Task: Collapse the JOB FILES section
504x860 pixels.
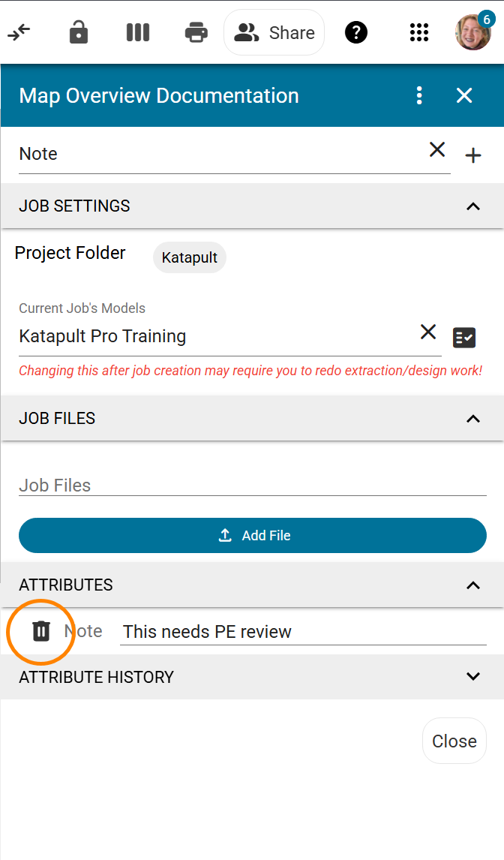Action: pyautogui.click(x=472, y=419)
